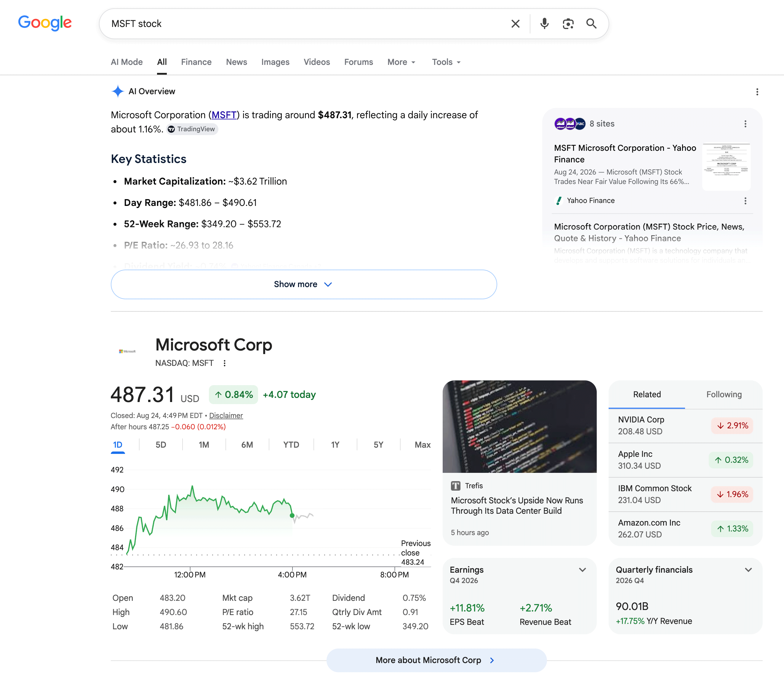
Task: Click the 8 sites source favicons
Action: click(x=570, y=124)
